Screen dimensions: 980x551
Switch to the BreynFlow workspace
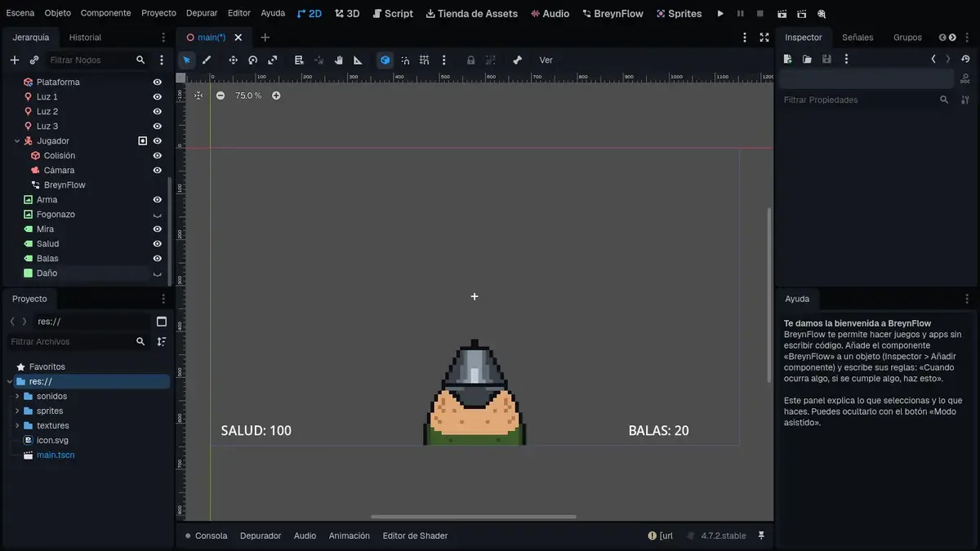[612, 14]
